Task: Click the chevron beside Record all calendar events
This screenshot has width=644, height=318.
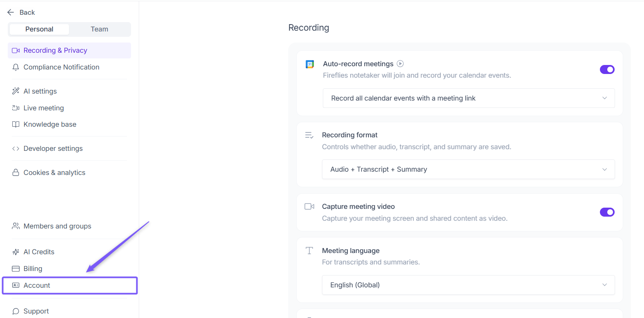Action: [x=604, y=98]
